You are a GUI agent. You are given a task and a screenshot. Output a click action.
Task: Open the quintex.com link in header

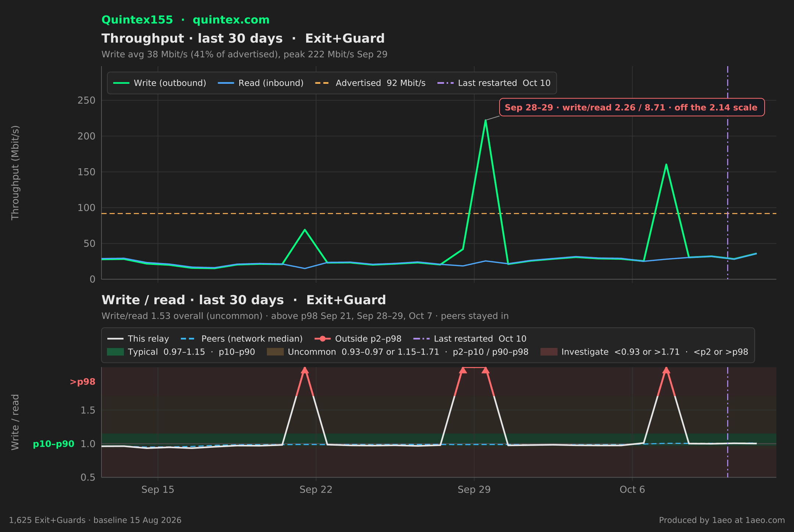[x=231, y=20]
